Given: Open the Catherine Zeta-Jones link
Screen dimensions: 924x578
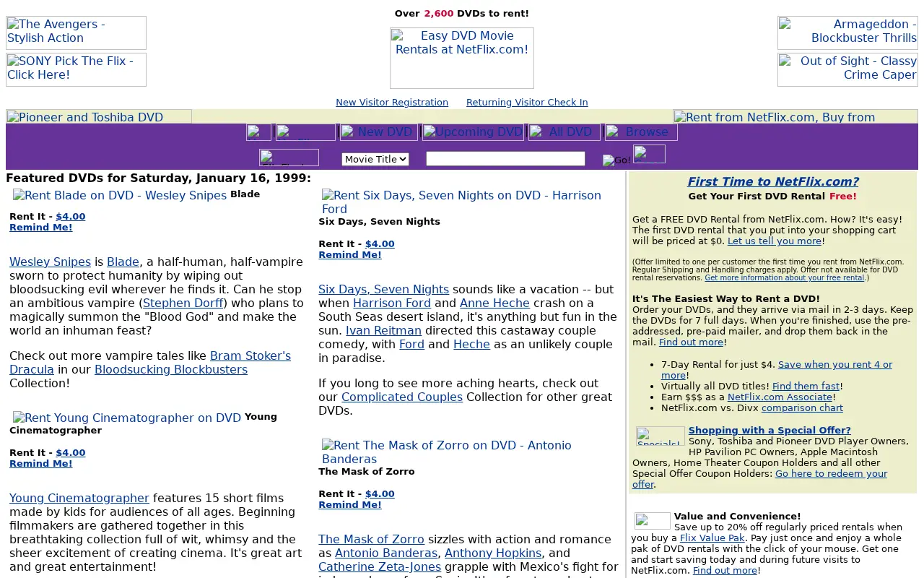Looking at the screenshot, I should click(380, 566).
